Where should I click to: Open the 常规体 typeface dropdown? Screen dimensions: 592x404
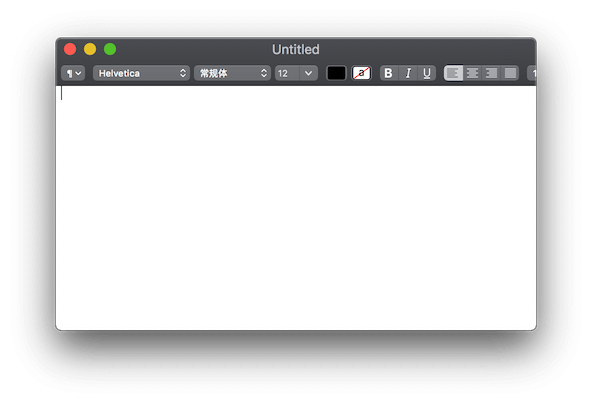point(232,73)
